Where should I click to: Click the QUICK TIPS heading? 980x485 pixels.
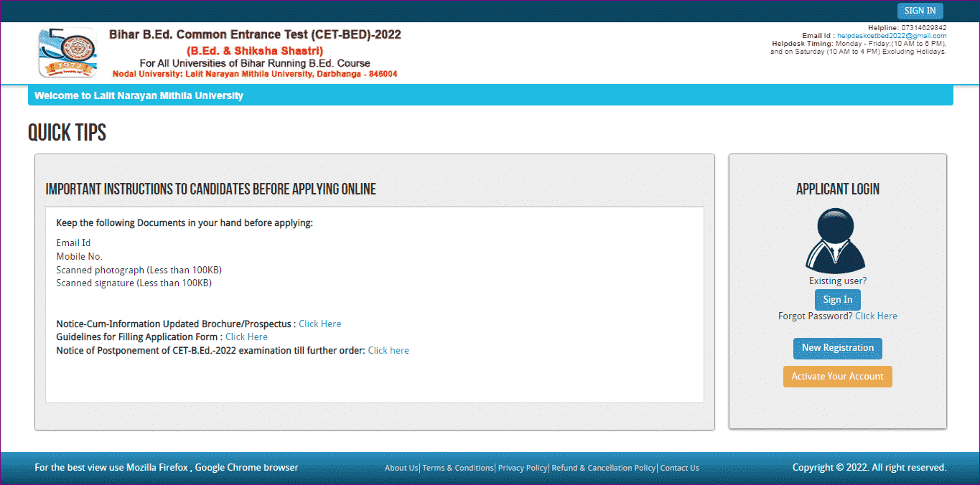click(x=67, y=133)
